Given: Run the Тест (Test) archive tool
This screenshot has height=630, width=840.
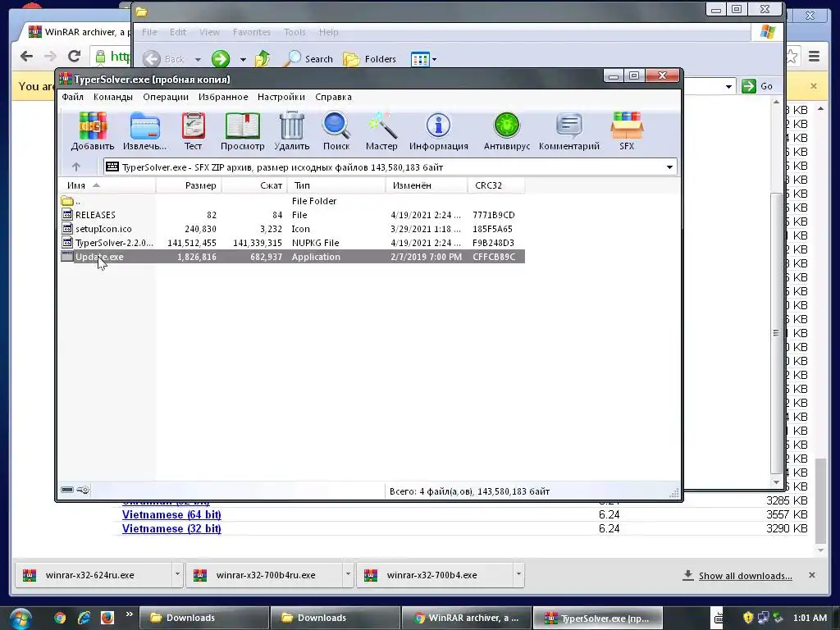Looking at the screenshot, I should 194,131.
